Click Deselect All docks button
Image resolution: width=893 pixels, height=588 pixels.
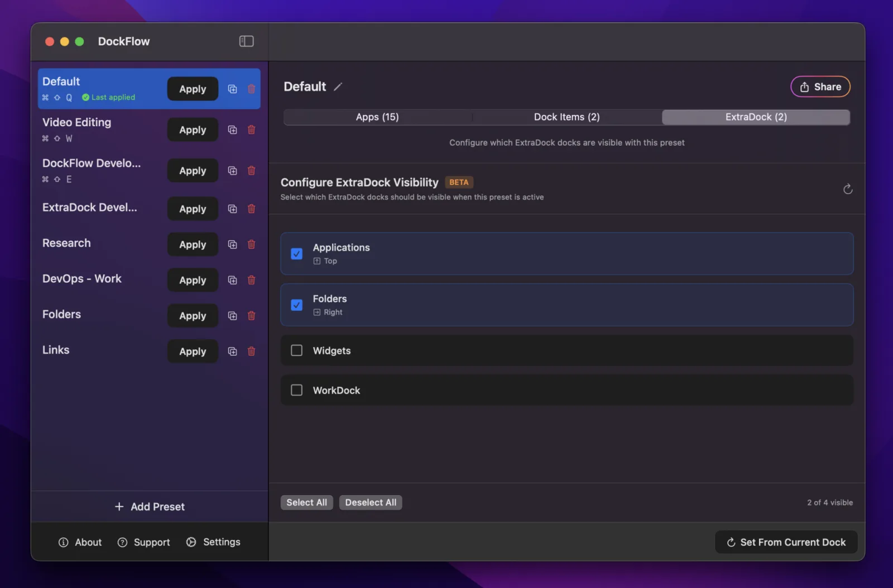[371, 503]
